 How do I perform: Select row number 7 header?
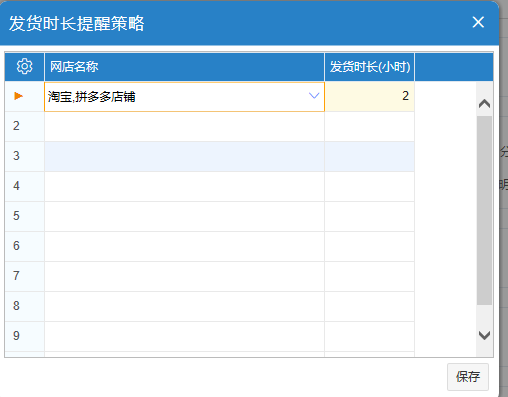point(24,276)
